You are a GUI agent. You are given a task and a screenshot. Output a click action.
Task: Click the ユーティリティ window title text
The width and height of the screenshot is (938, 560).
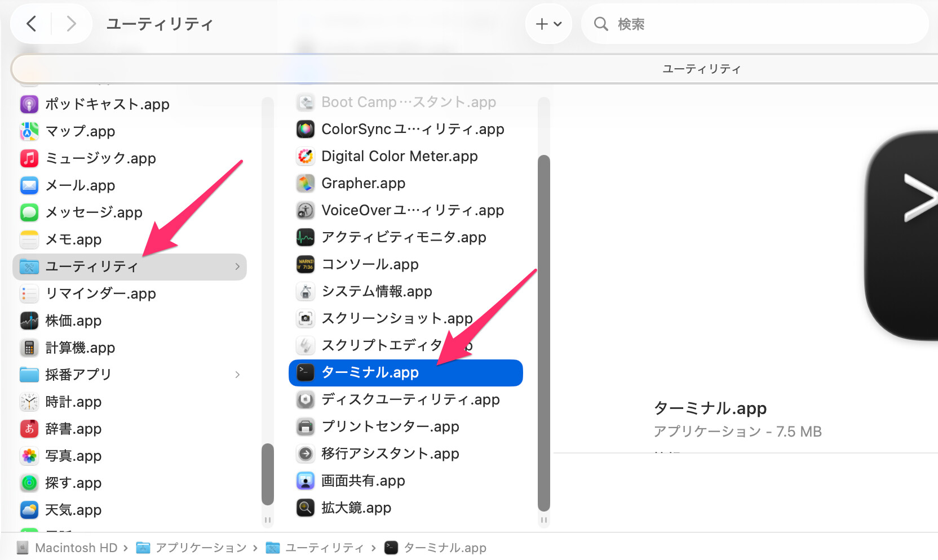pyautogui.click(x=160, y=24)
